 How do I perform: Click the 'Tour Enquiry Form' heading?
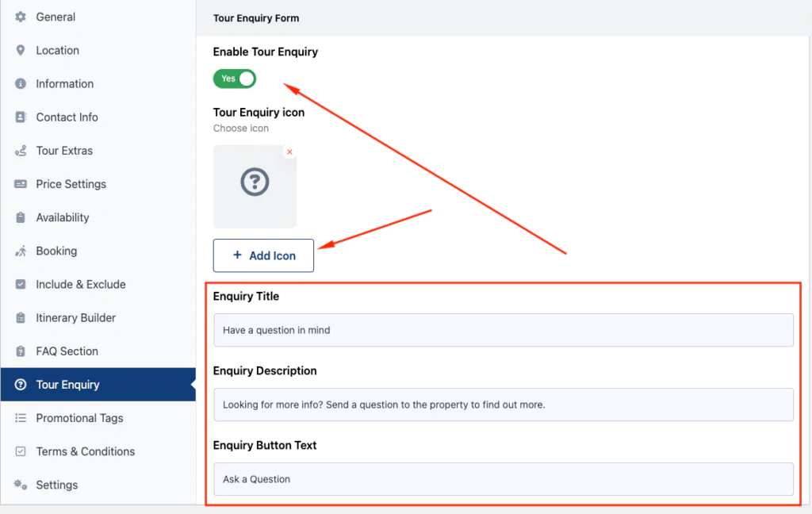tap(256, 18)
